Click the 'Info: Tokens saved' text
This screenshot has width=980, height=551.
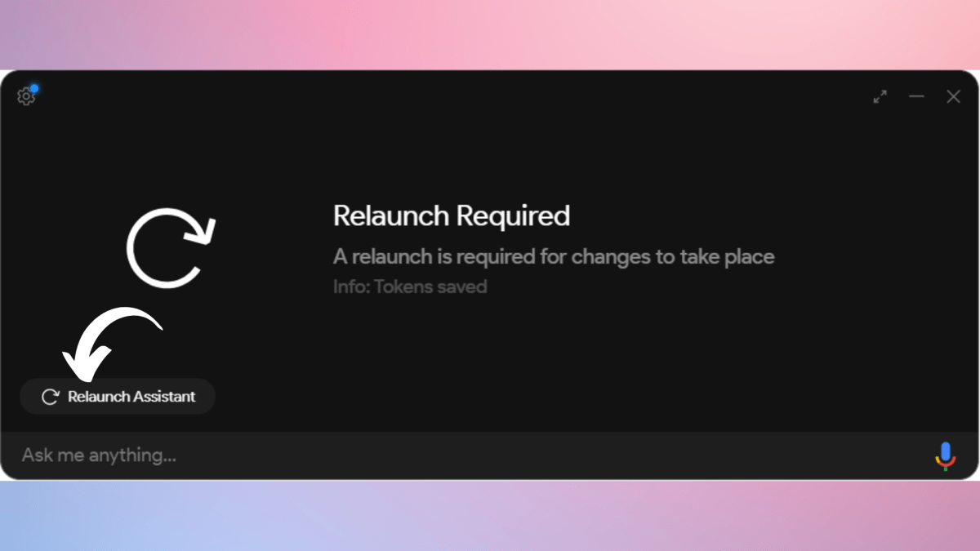(409, 287)
